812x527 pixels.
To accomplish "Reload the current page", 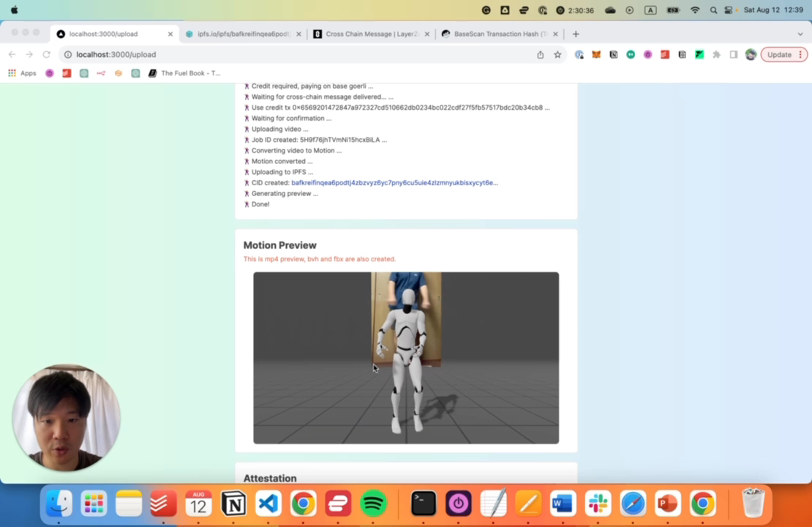I will click(x=46, y=54).
